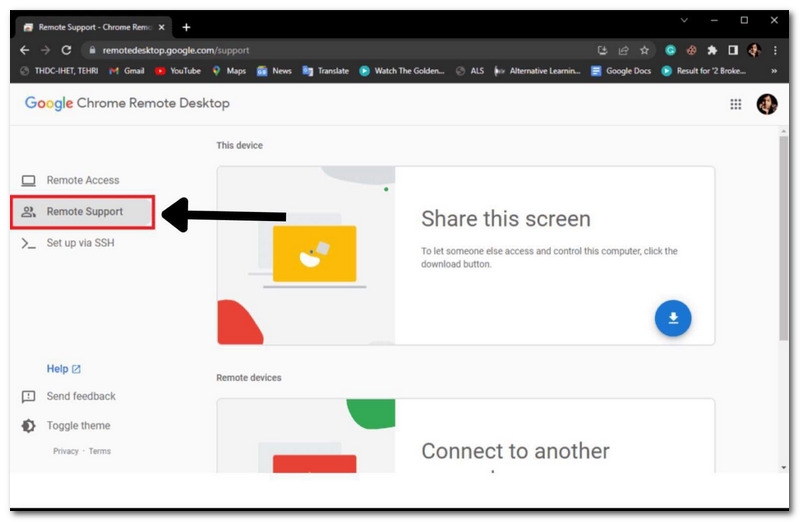800x522 pixels.
Task: Click the Remote devices section label
Action: [248, 378]
